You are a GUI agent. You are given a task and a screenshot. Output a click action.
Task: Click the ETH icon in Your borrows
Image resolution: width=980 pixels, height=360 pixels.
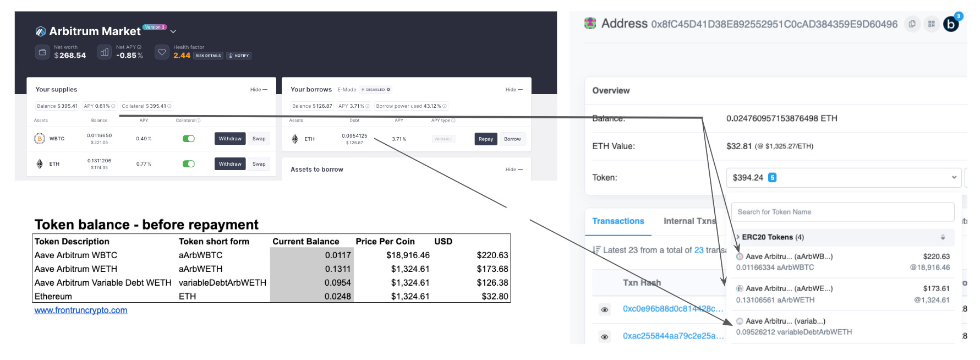tap(295, 139)
